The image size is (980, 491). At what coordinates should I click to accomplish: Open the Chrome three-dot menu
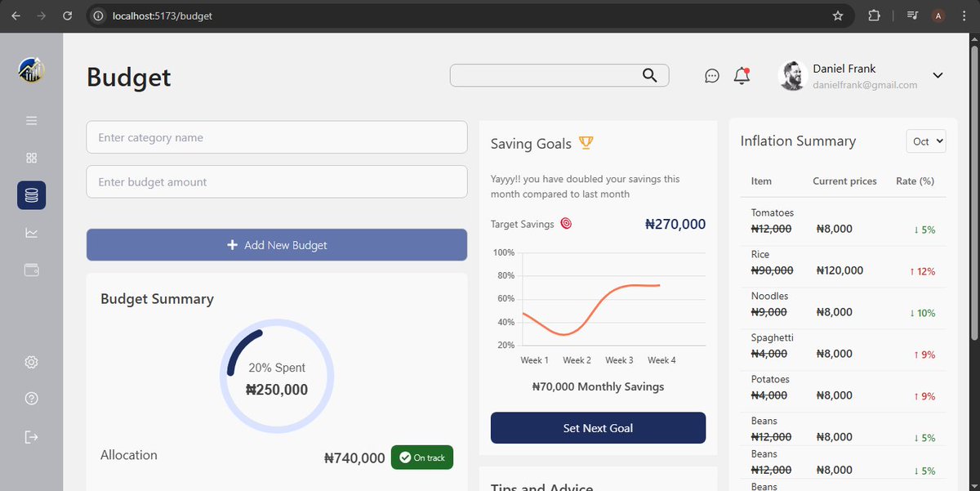[964, 16]
